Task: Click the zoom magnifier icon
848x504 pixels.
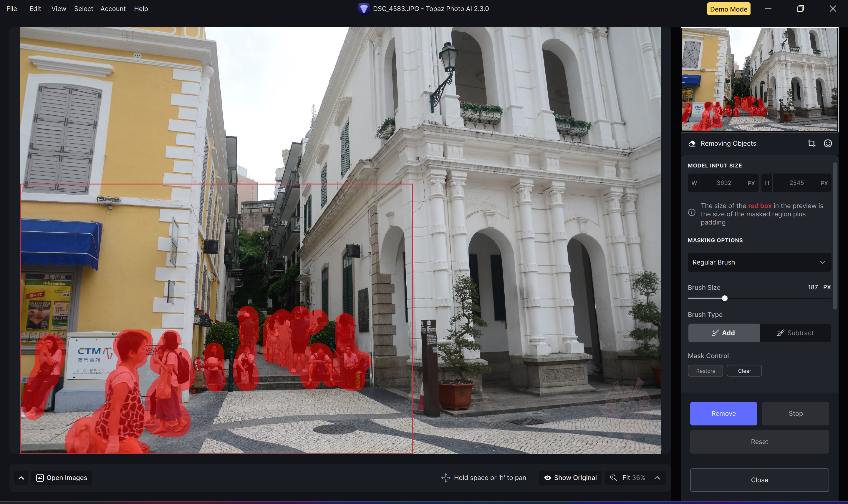Action: pyautogui.click(x=614, y=478)
